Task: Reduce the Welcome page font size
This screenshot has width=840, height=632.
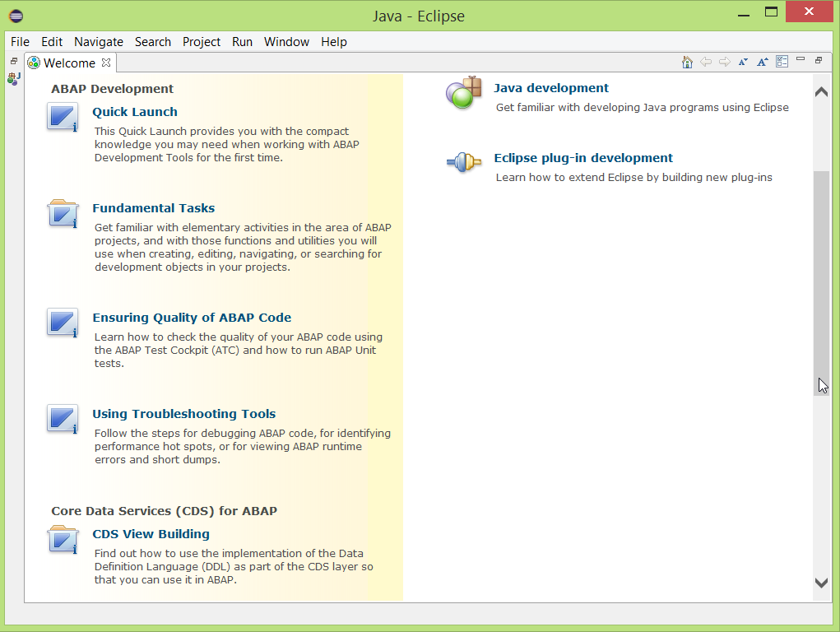Action: (743, 61)
